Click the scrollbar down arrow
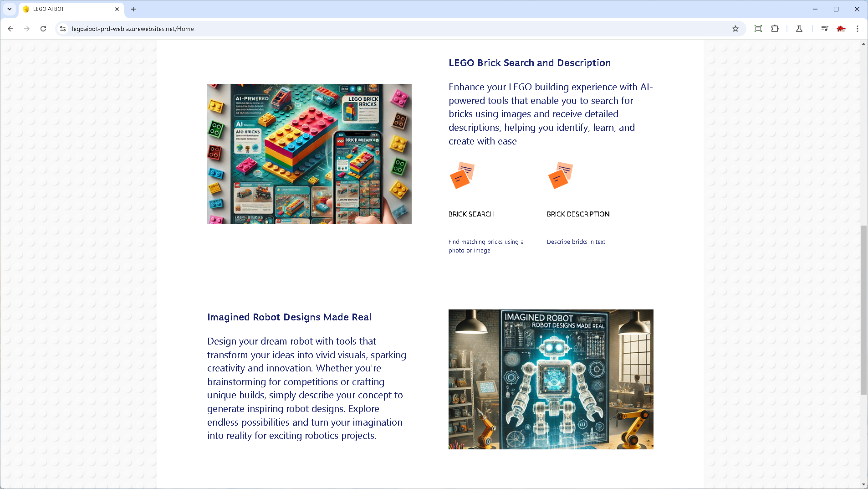 [x=863, y=485]
